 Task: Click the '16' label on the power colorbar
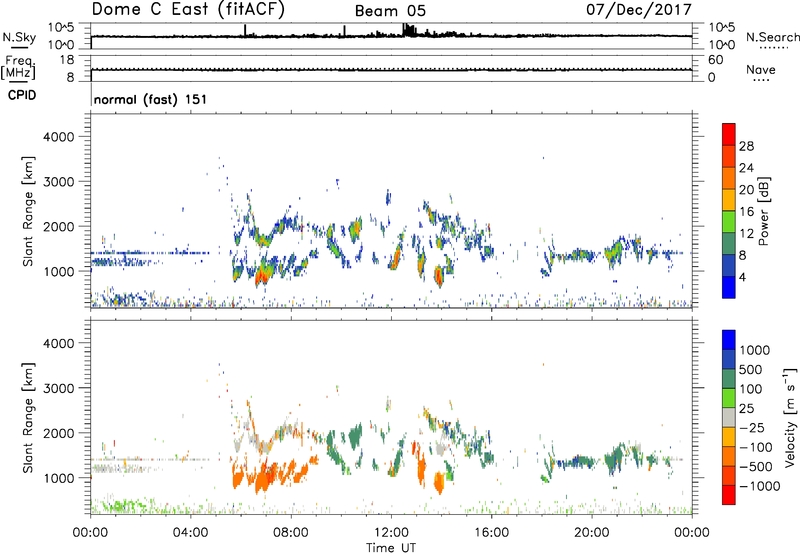click(746, 212)
